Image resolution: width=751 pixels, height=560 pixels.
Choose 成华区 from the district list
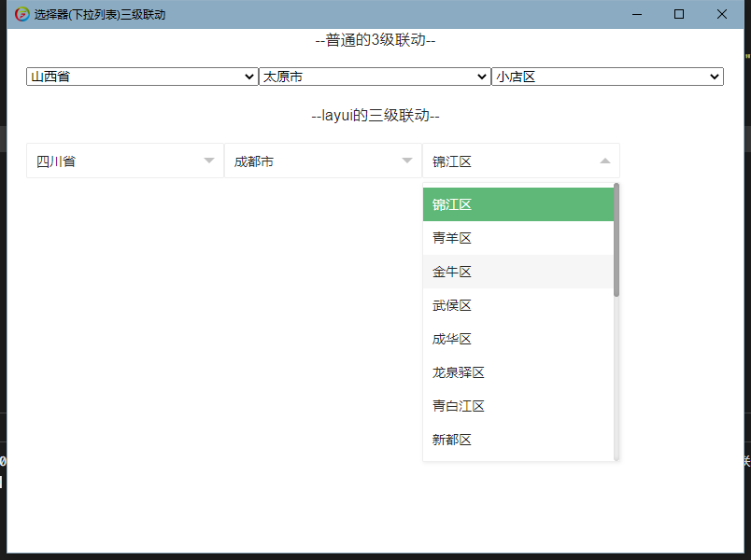518,339
